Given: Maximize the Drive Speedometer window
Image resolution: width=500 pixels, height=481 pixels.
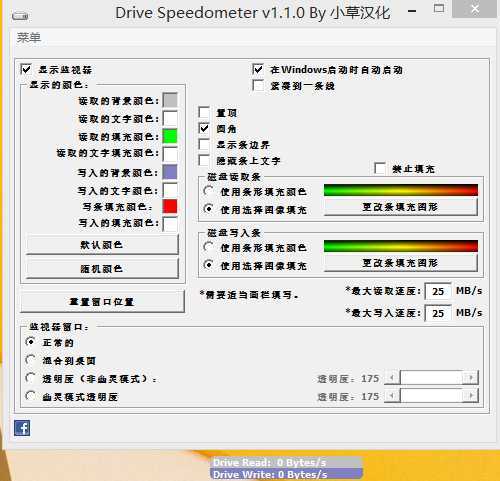Looking at the screenshot, I should pos(439,8).
